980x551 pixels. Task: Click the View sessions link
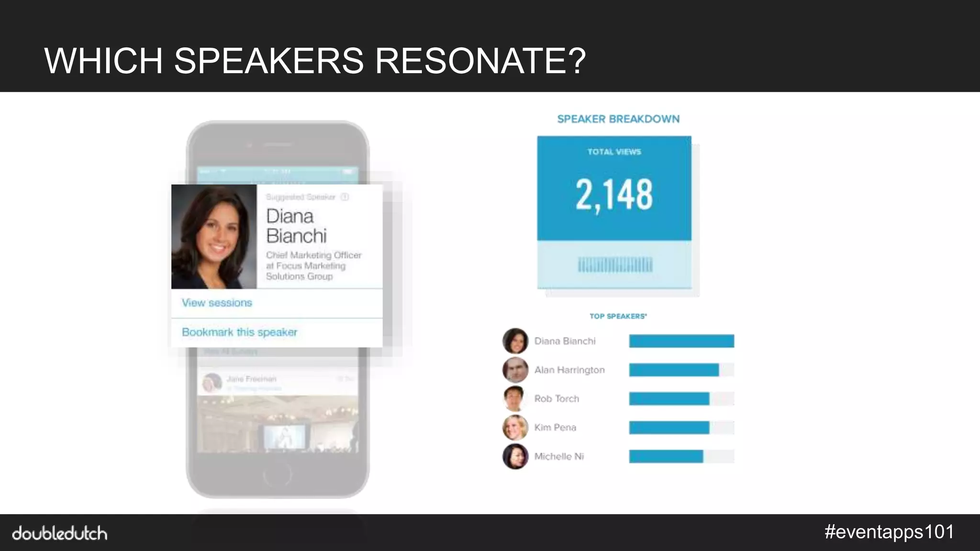(217, 303)
